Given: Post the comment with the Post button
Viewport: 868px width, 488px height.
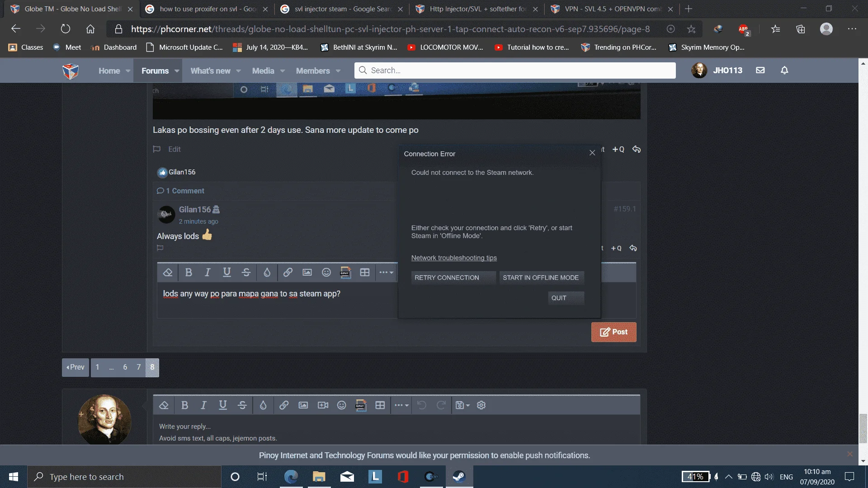Looking at the screenshot, I should click(613, 332).
